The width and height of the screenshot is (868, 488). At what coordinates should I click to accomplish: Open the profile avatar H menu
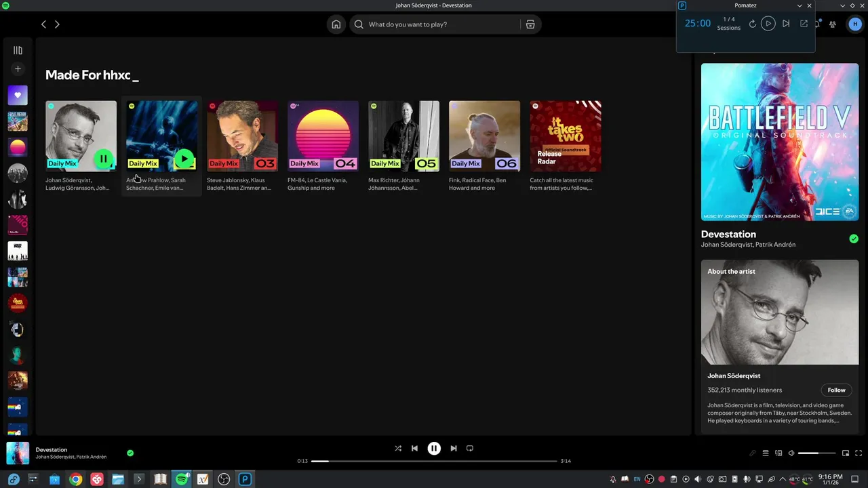(x=854, y=24)
